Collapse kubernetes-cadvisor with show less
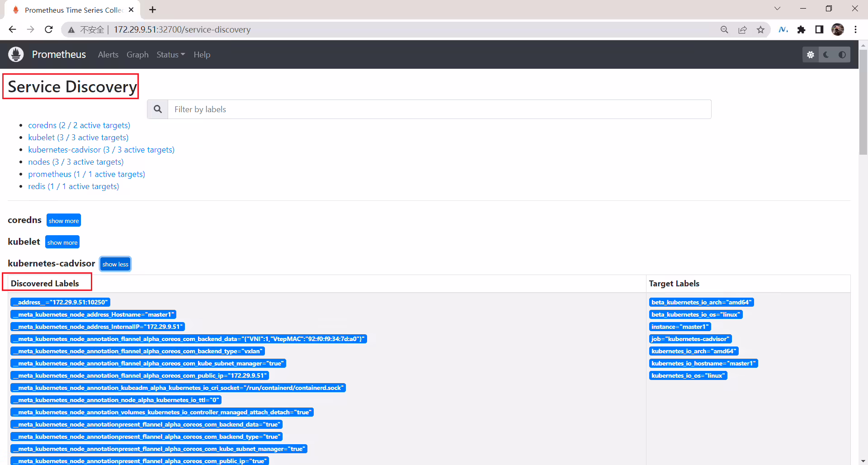868x465 pixels. point(115,264)
